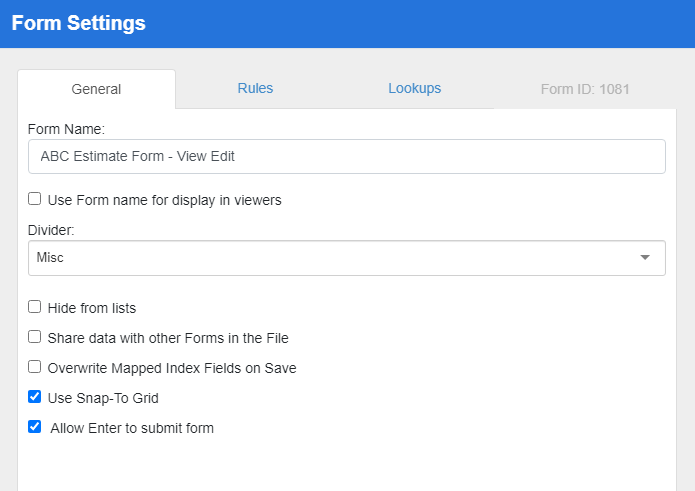This screenshot has height=491, width=695.
Task: Click the Form ID: 1081 tab
Action: tap(585, 89)
